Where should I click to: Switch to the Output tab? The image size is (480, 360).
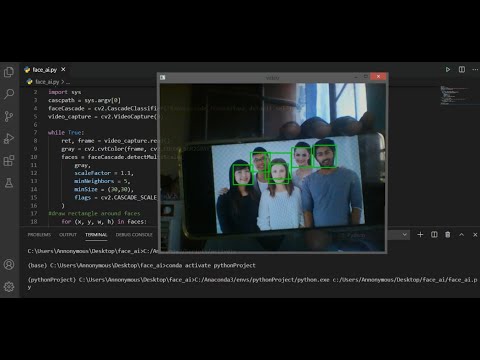point(68,235)
